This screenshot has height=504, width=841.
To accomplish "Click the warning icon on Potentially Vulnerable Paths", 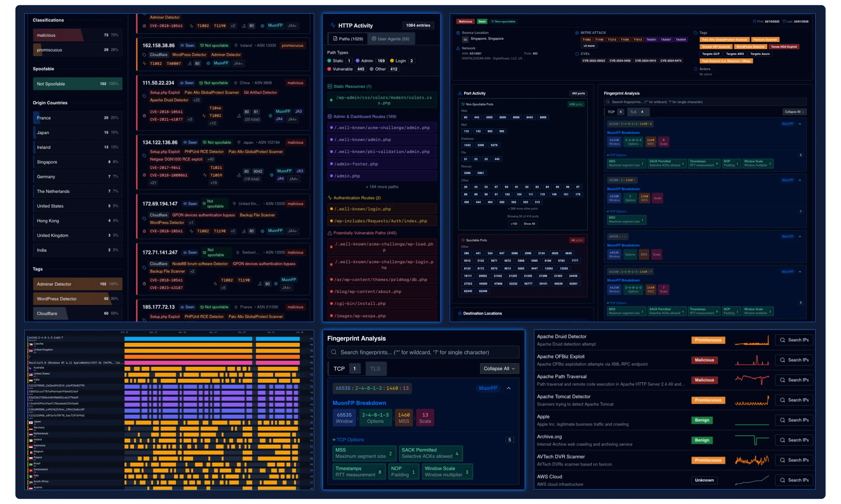I will [x=329, y=233].
